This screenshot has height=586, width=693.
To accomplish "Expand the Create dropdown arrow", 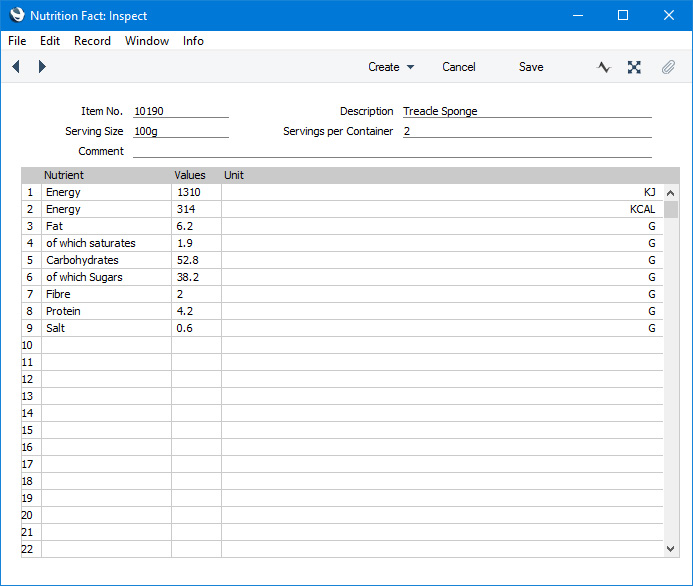I will pyautogui.click(x=411, y=67).
